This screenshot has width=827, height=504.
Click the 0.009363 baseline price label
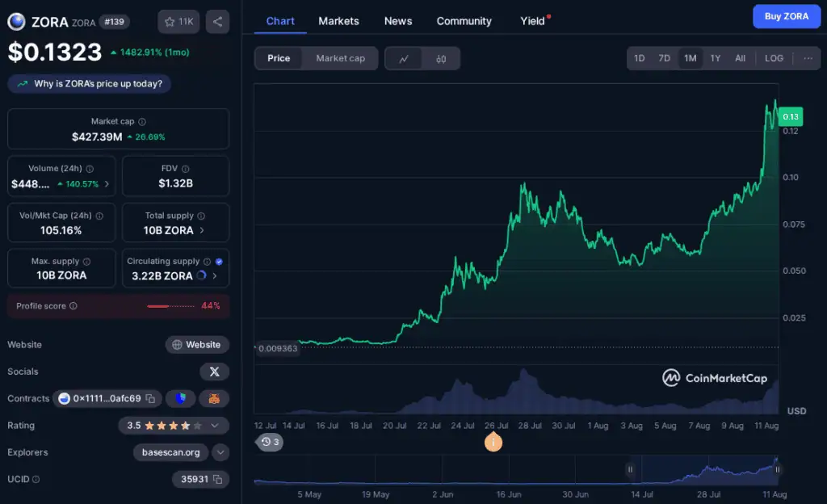click(278, 348)
